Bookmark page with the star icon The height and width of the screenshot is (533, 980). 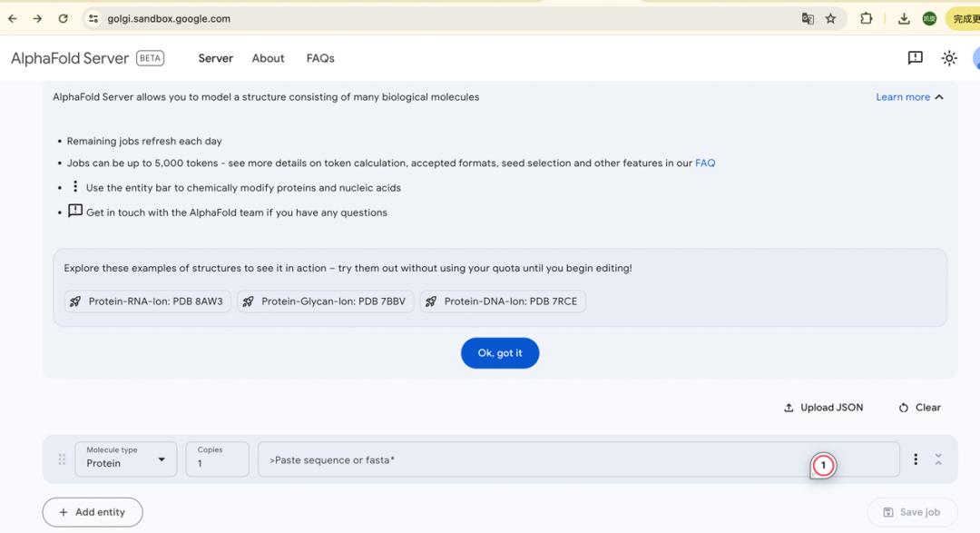(x=830, y=18)
